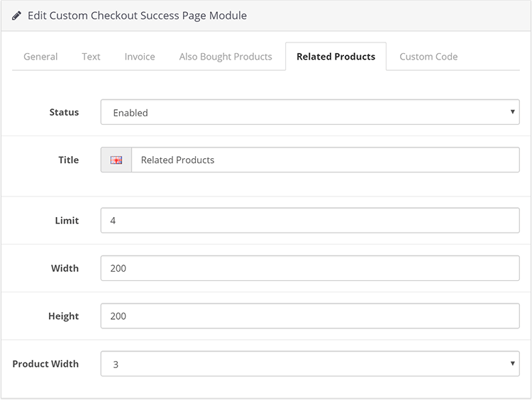Select the Related Products tab
The width and height of the screenshot is (532, 400).
[336, 57]
